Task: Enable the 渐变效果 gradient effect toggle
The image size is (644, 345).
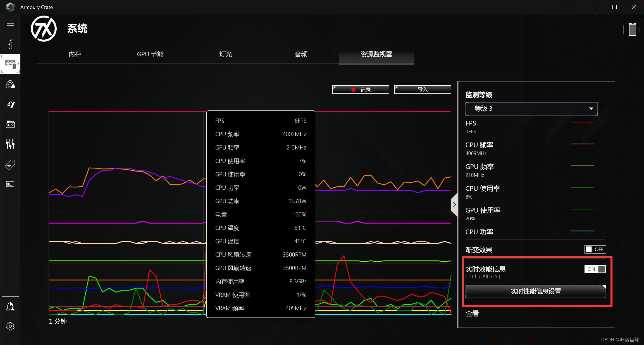Action: click(595, 249)
